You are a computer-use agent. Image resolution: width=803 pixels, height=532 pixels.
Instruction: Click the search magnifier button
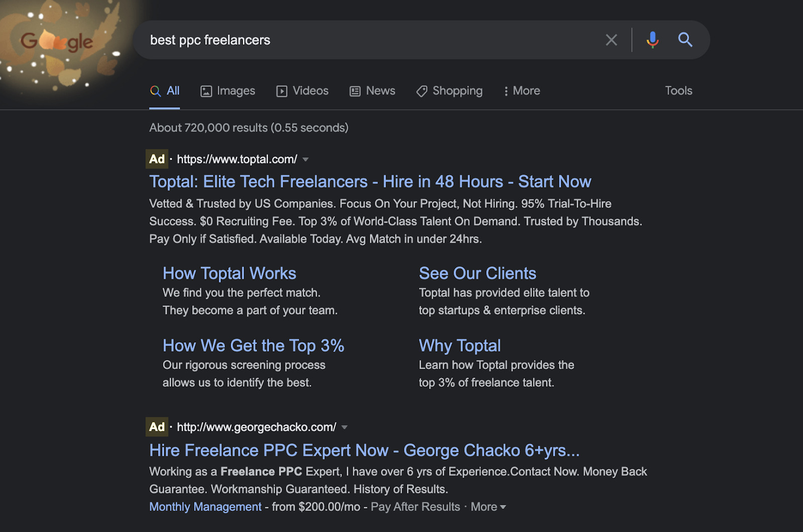(x=685, y=40)
